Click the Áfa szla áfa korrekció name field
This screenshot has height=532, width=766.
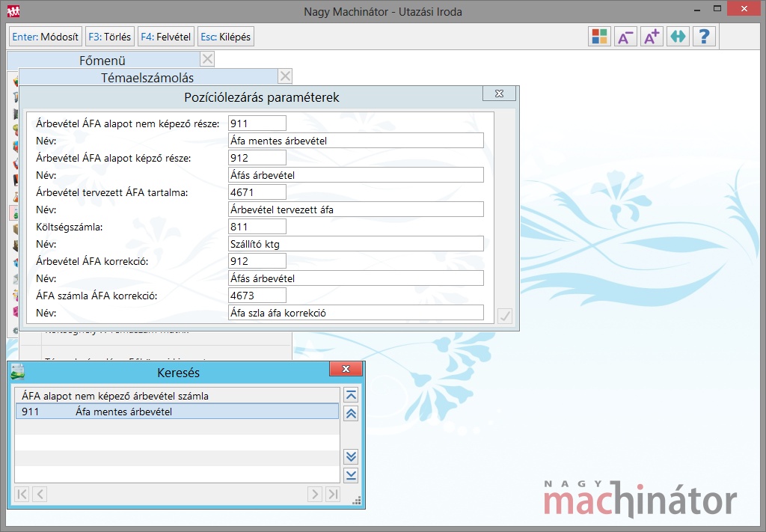click(x=355, y=313)
